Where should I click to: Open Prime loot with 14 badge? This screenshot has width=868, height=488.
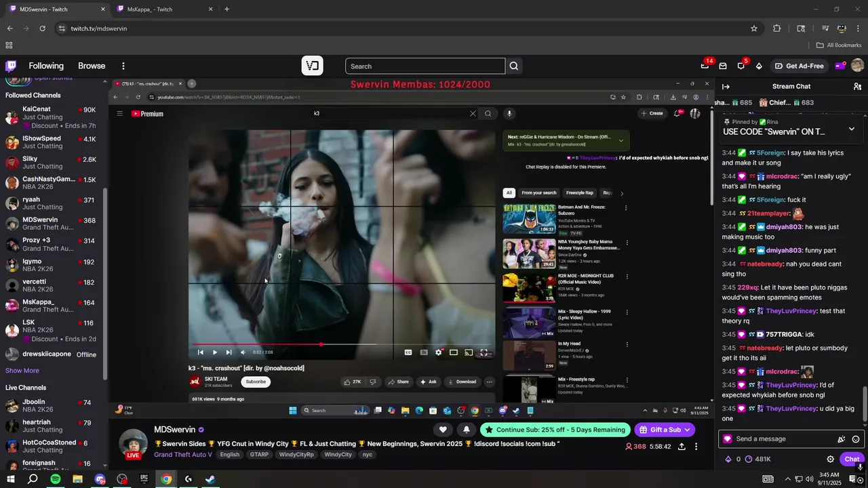click(x=705, y=66)
